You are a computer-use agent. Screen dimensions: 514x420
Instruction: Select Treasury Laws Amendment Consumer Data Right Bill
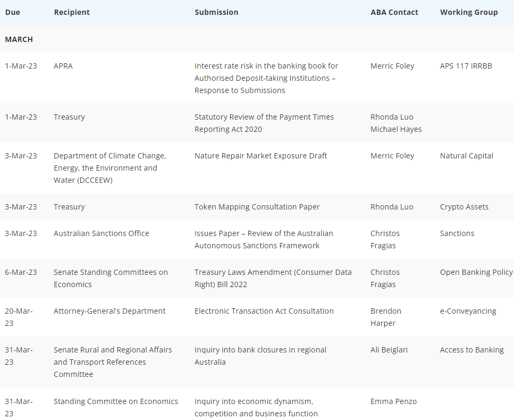(x=273, y=279)
